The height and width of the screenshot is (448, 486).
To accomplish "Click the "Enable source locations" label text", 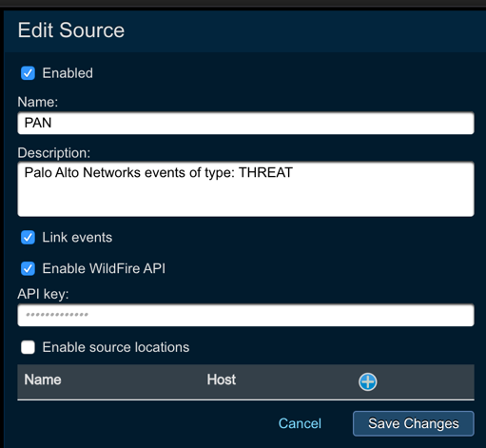I will [116, 347].
